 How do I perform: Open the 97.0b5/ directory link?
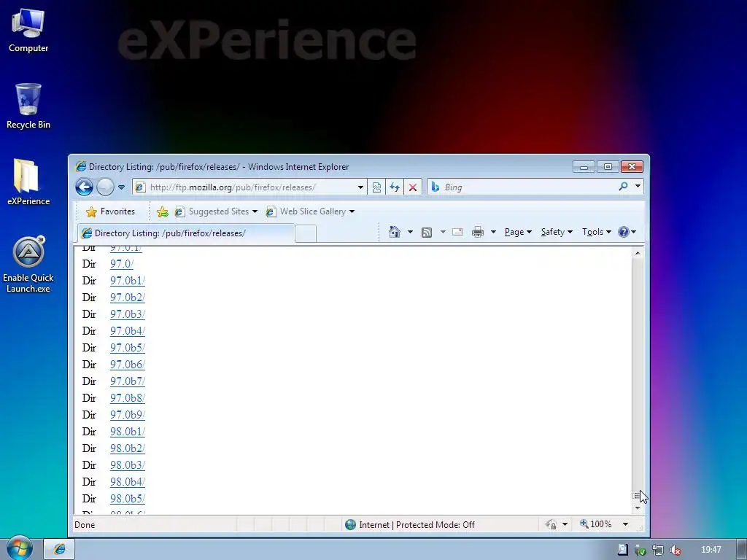(127, 348)
